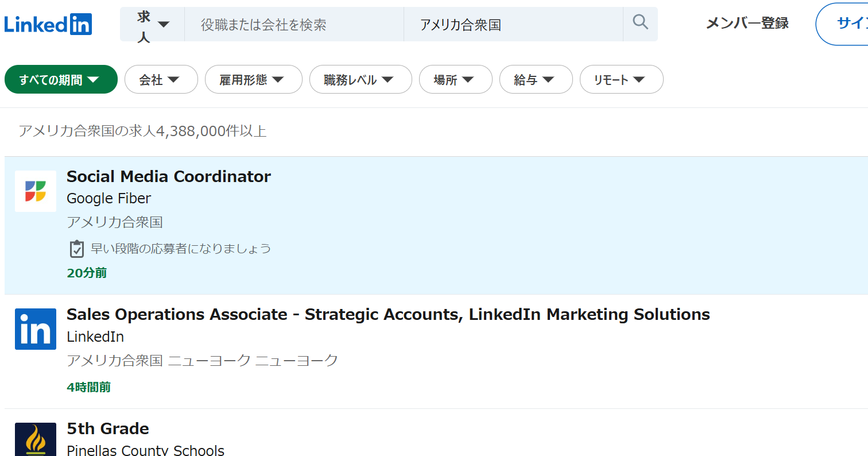Click the サイン in button
The image size is (868, 456).
(842, 24)
